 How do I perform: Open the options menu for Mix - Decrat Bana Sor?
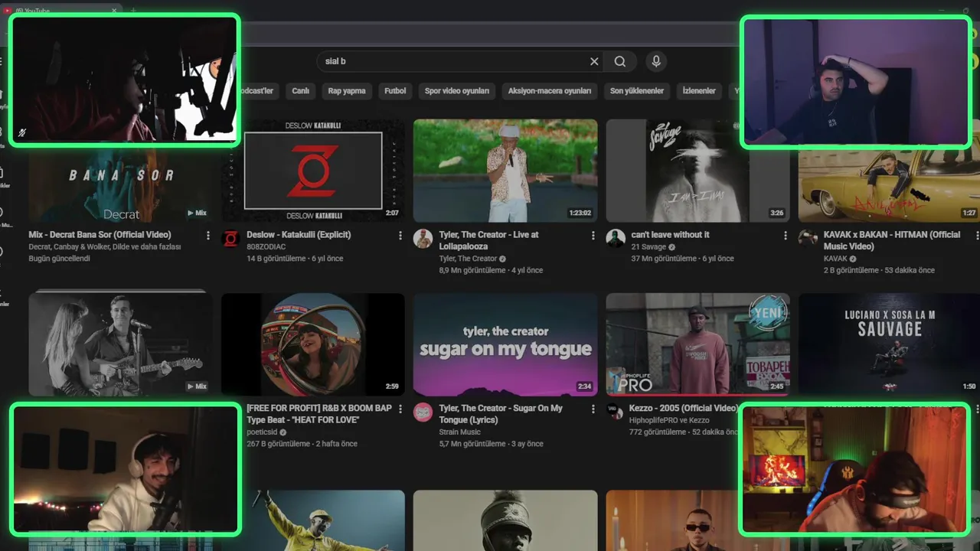coord(208,236)
